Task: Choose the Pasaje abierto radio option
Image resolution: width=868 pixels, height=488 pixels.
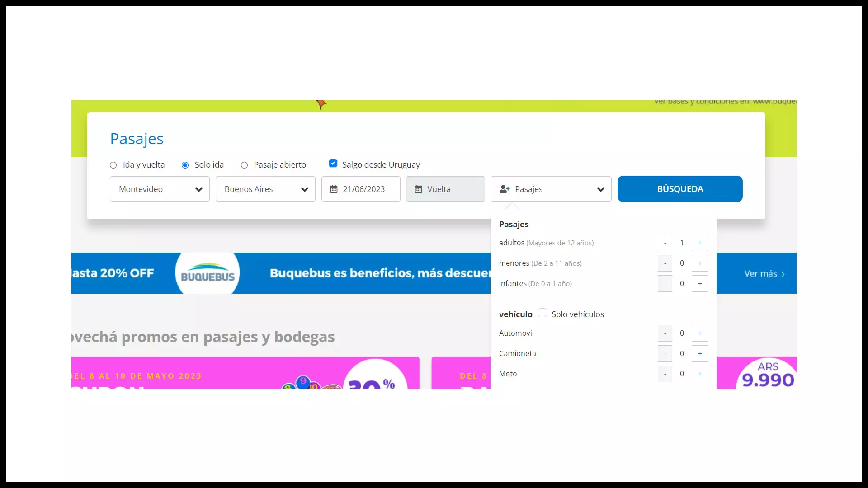Action: click(244, 165)
